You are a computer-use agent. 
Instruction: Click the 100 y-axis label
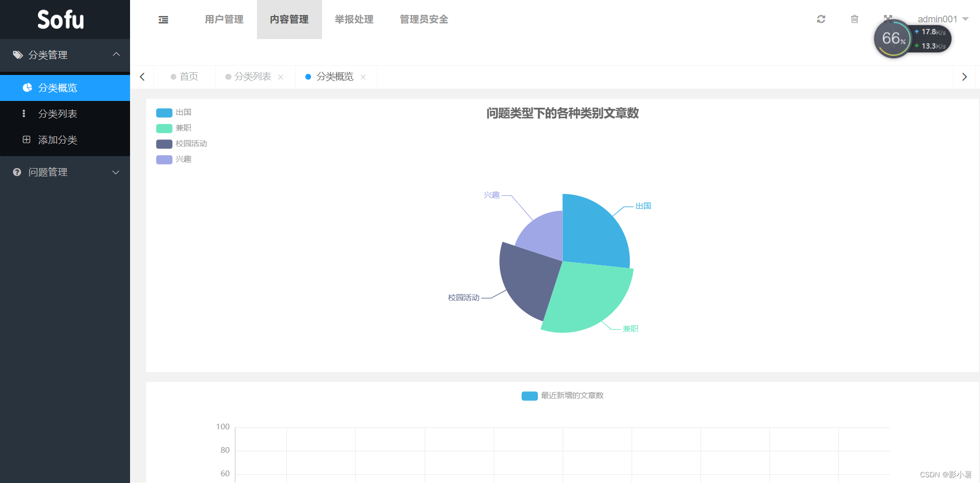point(223,427)
